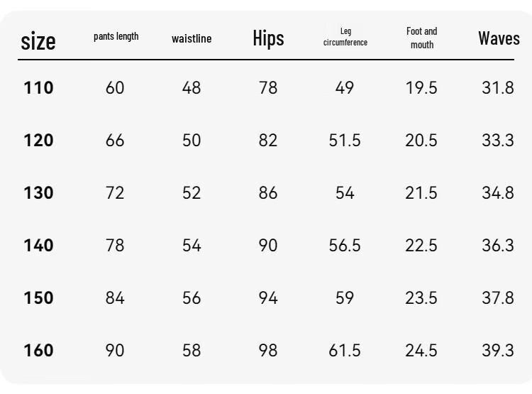Image resolution: width=532 pixels, height=394 pixels.
Task: Click pants length value 60
Action: pyautogui.click(x=115, y=87)
